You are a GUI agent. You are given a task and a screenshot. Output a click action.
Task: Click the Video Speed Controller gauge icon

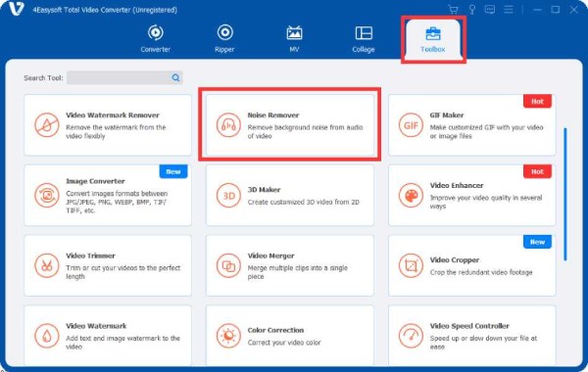411,336
